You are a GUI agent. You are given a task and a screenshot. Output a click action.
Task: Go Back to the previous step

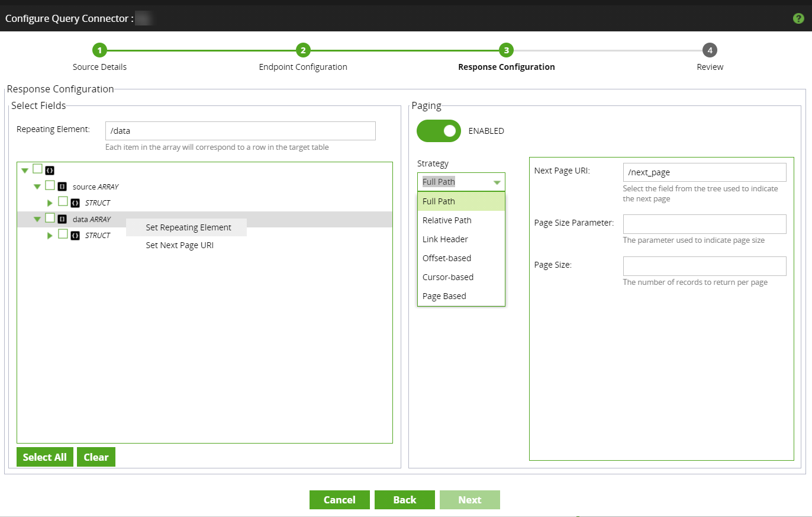(405, 500)
